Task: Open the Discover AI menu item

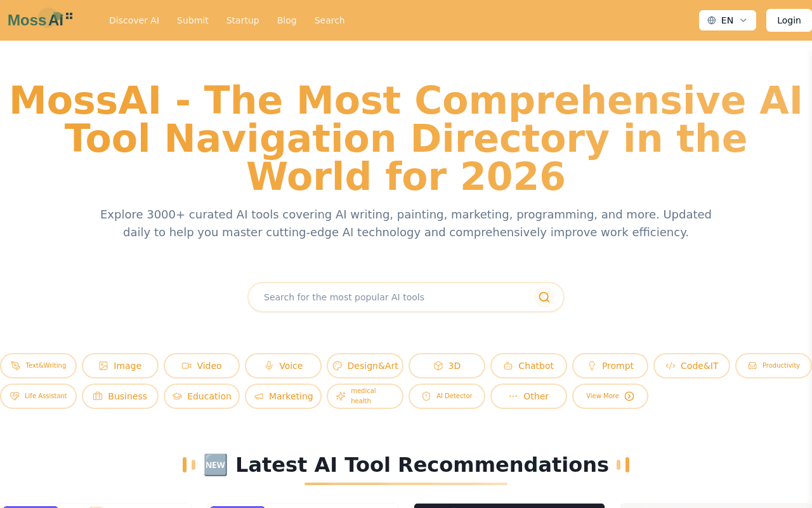Action: pos(134,20)
